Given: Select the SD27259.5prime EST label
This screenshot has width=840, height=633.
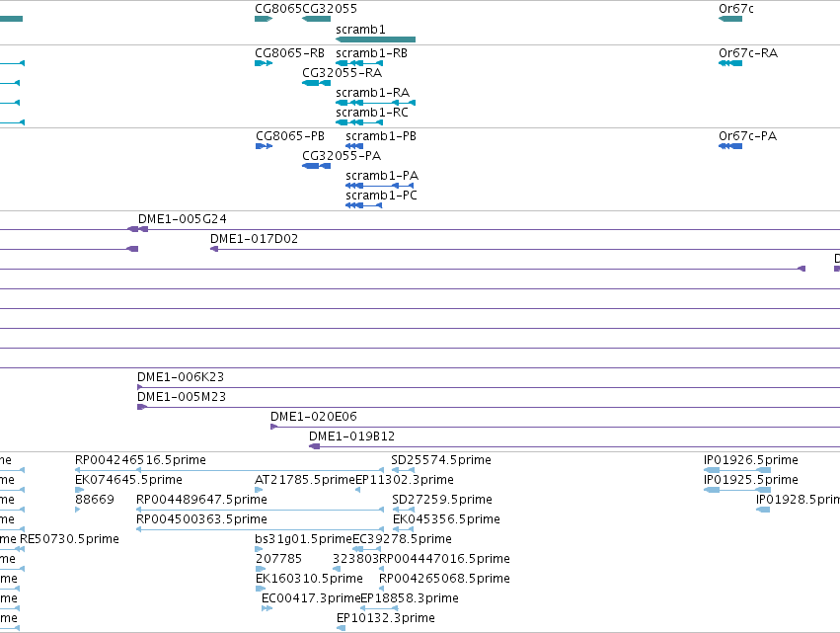Looking at the screenshot, I should [442, 500].
